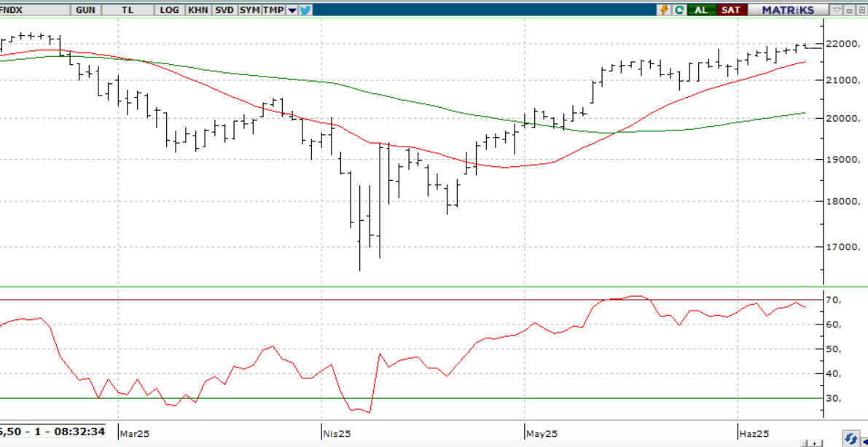Click the 17000 price axis label
The height and width of the screenshot is (447, 868).
(842, 246)
